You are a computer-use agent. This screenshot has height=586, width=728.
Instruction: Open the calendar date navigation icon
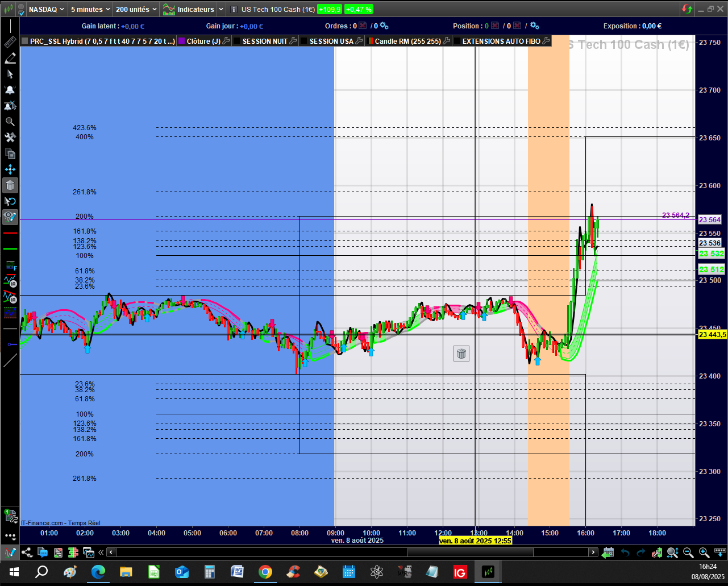608,552
